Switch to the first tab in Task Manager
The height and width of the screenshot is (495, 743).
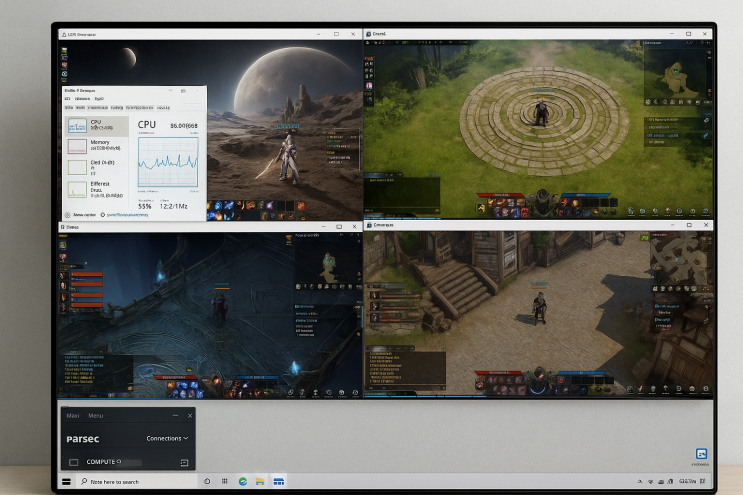pyautogui.click(x=69, y=108)
